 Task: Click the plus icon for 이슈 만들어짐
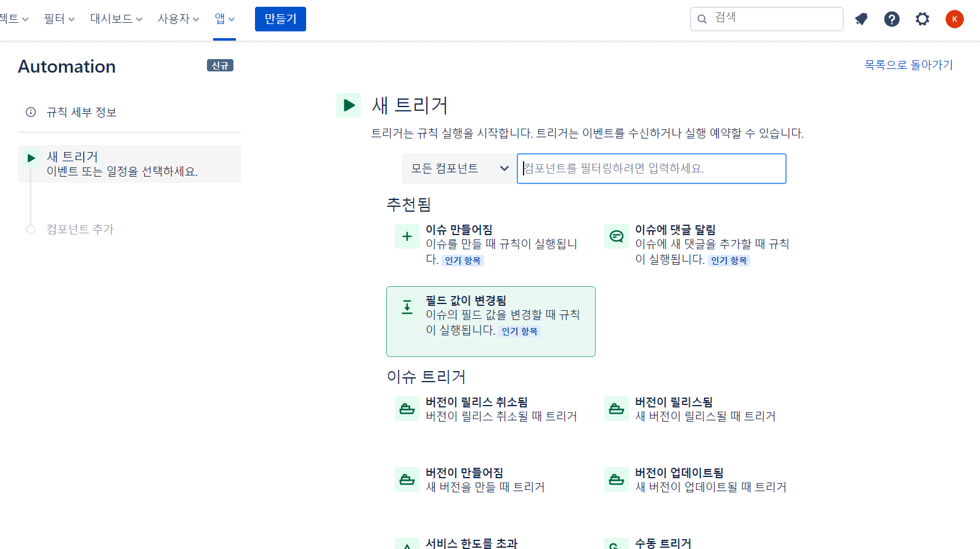pos(407,236)
